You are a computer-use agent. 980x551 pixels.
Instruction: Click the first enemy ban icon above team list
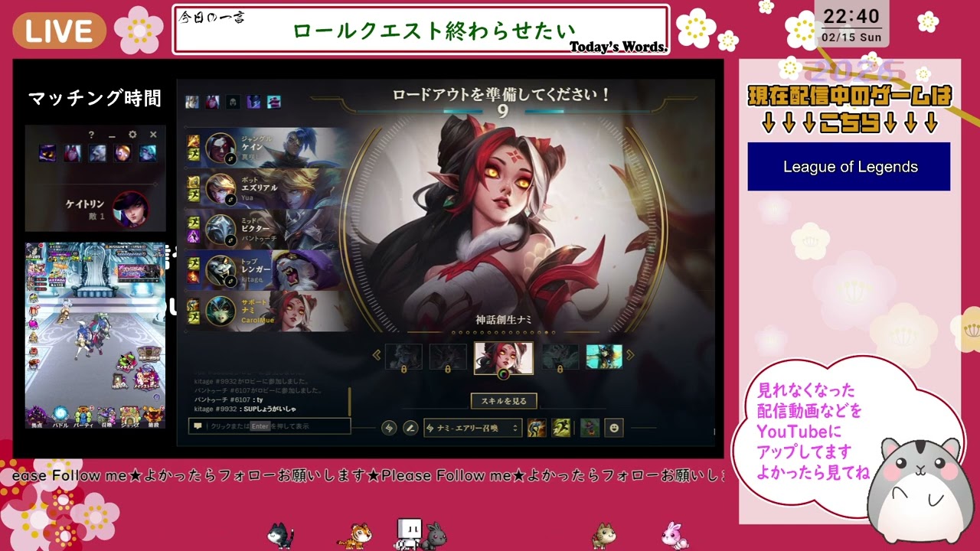(192, 102)
